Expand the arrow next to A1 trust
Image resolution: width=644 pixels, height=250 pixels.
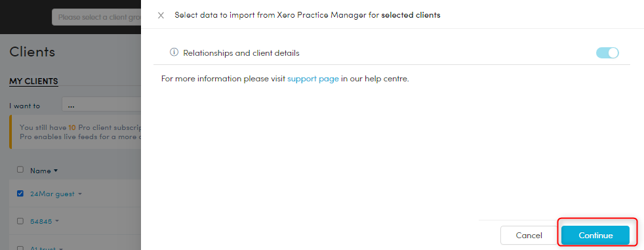[61, 248]
